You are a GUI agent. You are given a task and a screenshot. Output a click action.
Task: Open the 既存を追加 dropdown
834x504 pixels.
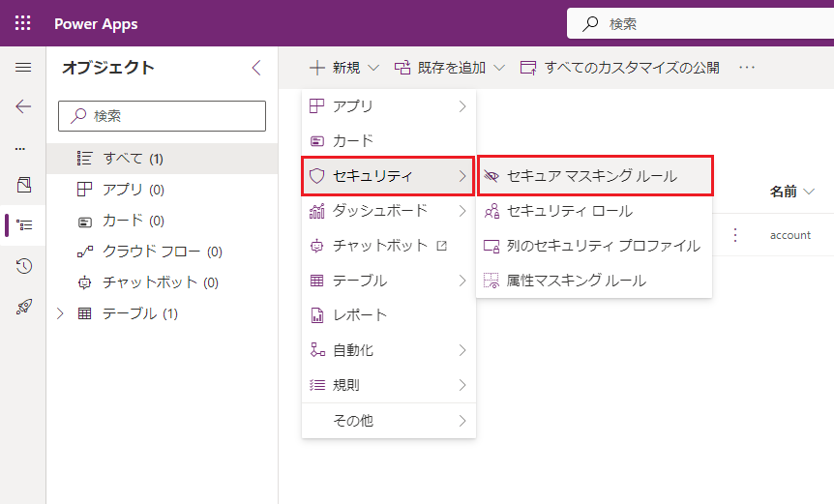[x=450, y=68]
